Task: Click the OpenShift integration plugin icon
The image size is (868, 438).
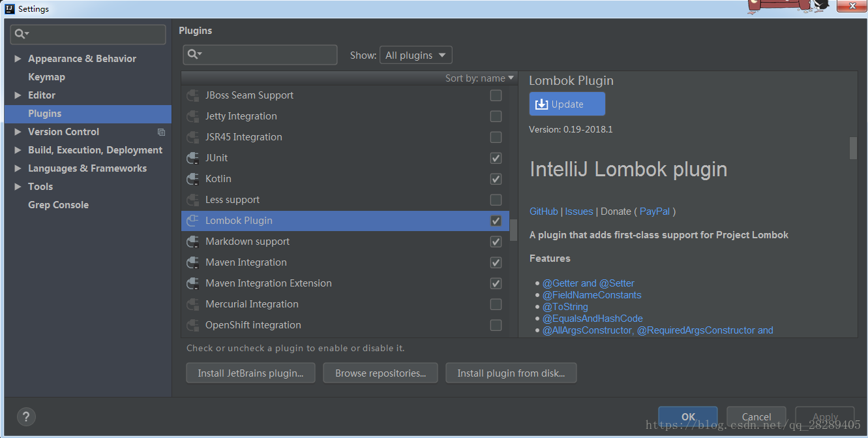Action: (x=192, y=325)
